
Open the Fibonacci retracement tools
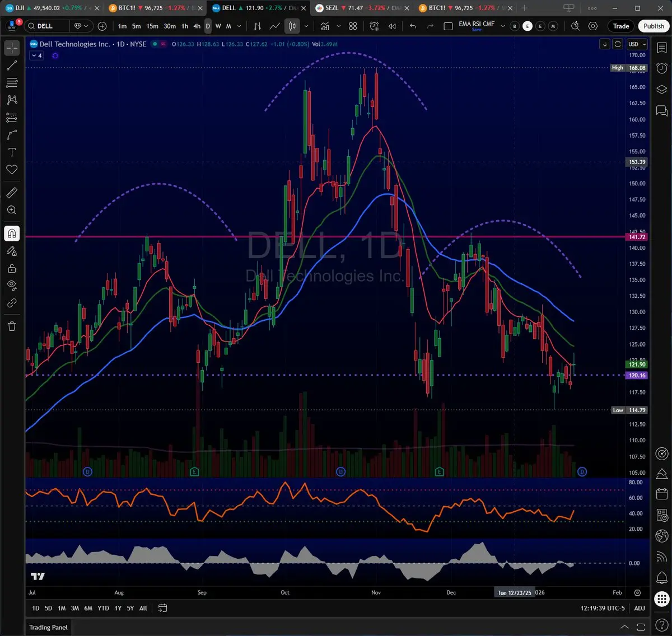(12, 83)
